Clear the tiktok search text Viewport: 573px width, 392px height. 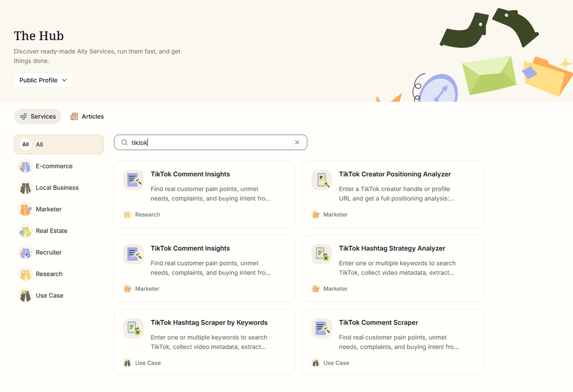[297, 142]
